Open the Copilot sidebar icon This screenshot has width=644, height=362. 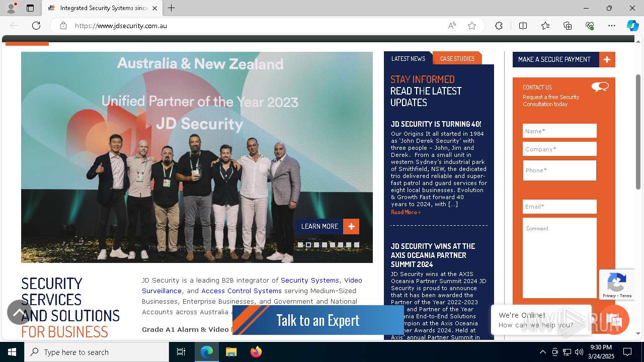(632, 26)
